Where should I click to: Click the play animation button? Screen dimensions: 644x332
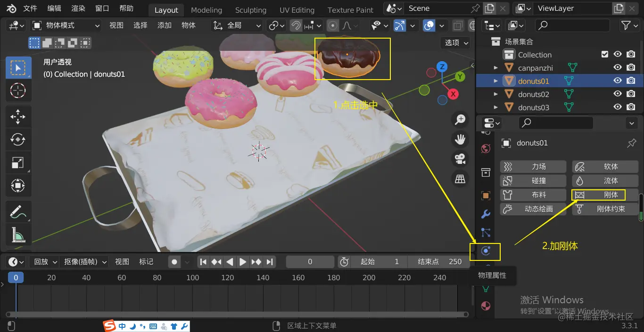point(243,262)
